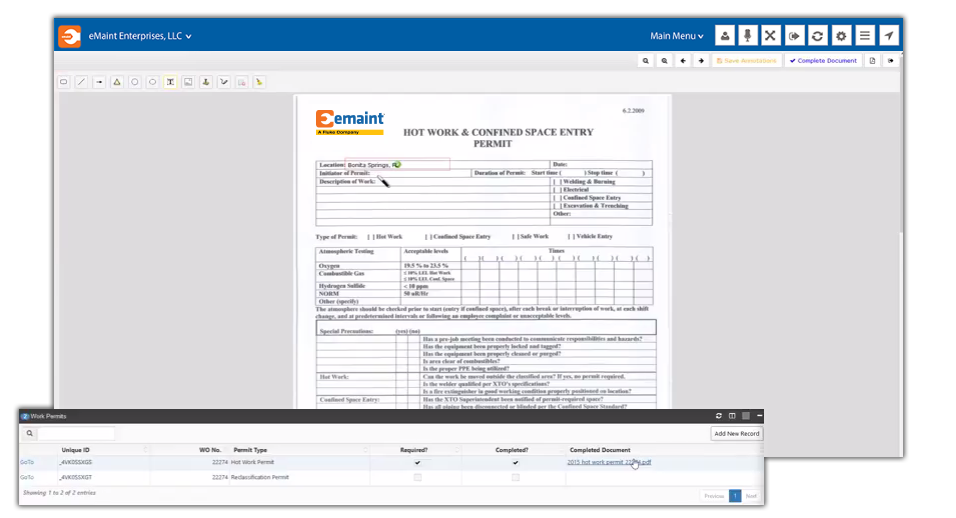Screen dimensions: 956x518
Task: Go to next page with right arrow
Action: pyautogui.click(x=701, y=60)
